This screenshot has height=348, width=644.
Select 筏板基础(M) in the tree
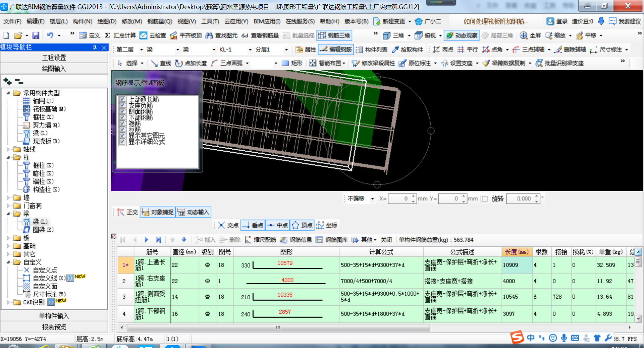[x=45, y=109]
